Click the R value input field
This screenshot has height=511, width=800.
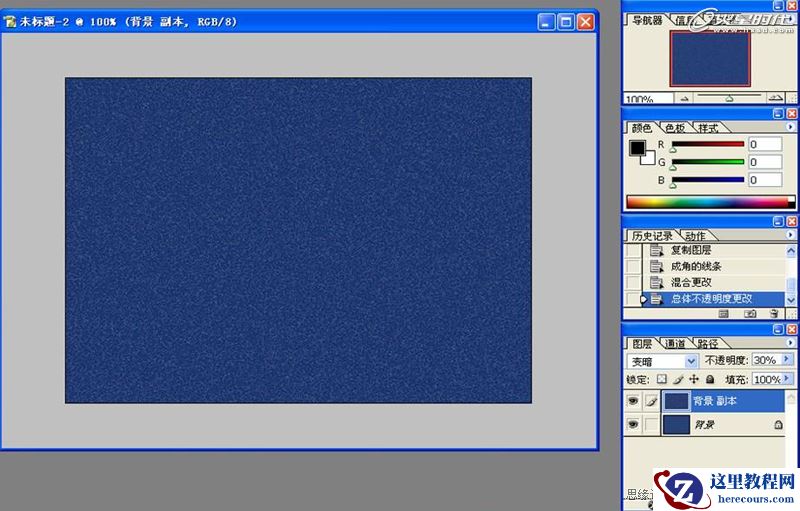point(765,144)
